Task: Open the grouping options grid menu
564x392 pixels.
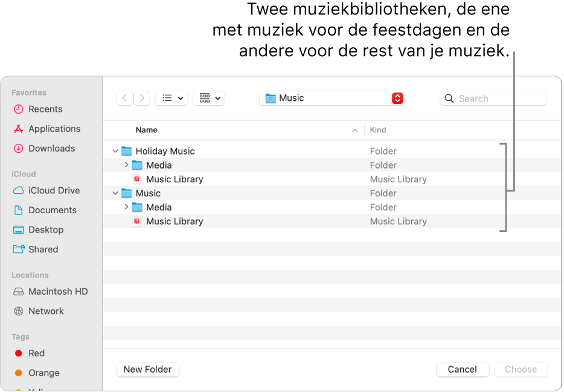Action: [x=209, y=98]
